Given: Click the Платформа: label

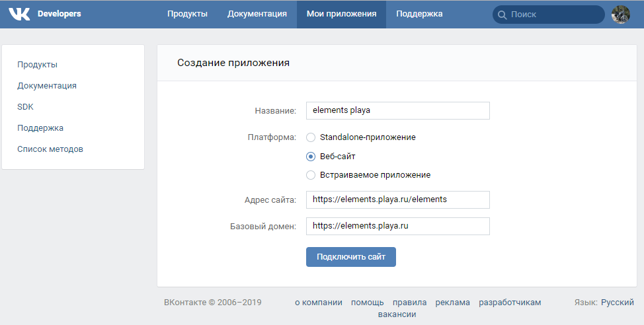Looking at the screenshot, I should (272, 137).
